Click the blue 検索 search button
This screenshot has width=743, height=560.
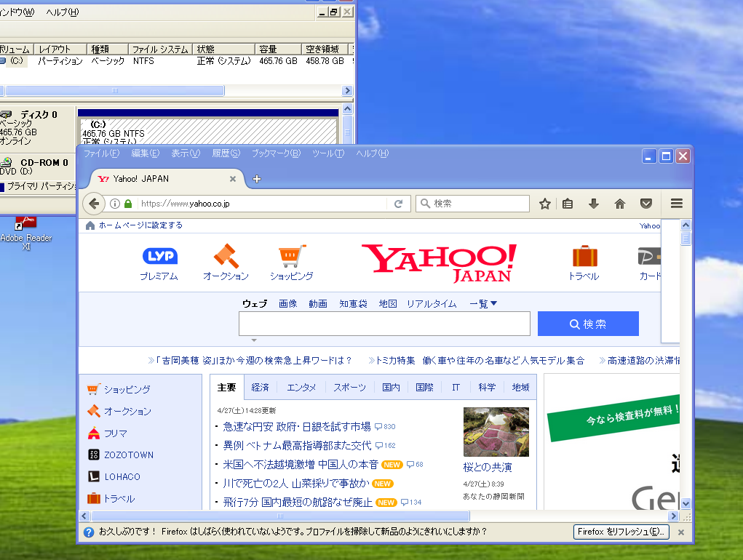588,324
